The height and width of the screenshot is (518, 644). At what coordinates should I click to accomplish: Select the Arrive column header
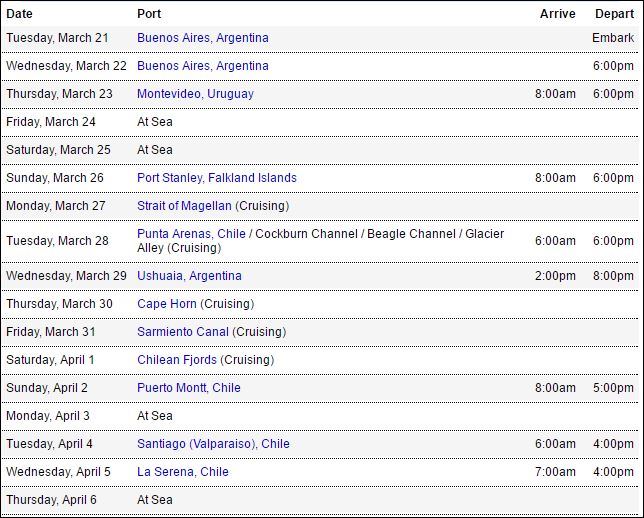point(557,14)
